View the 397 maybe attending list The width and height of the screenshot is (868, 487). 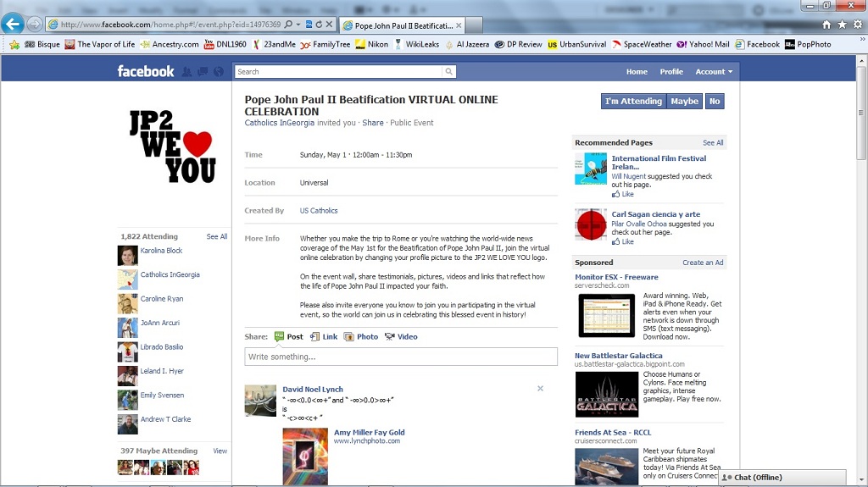(x=220, y=451)
